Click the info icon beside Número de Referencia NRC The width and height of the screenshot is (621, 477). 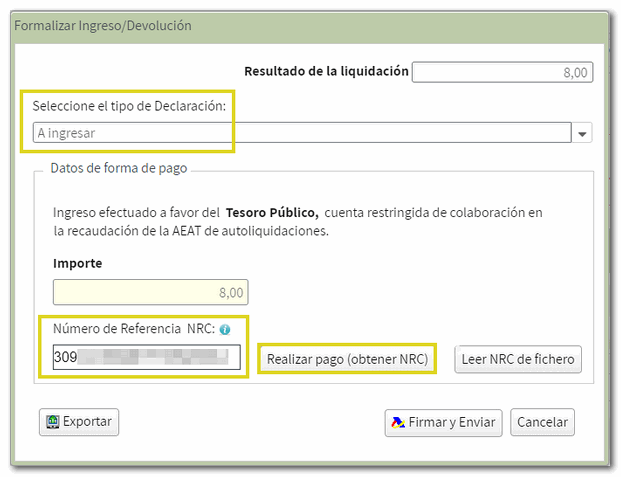click(x=225, y=329)
